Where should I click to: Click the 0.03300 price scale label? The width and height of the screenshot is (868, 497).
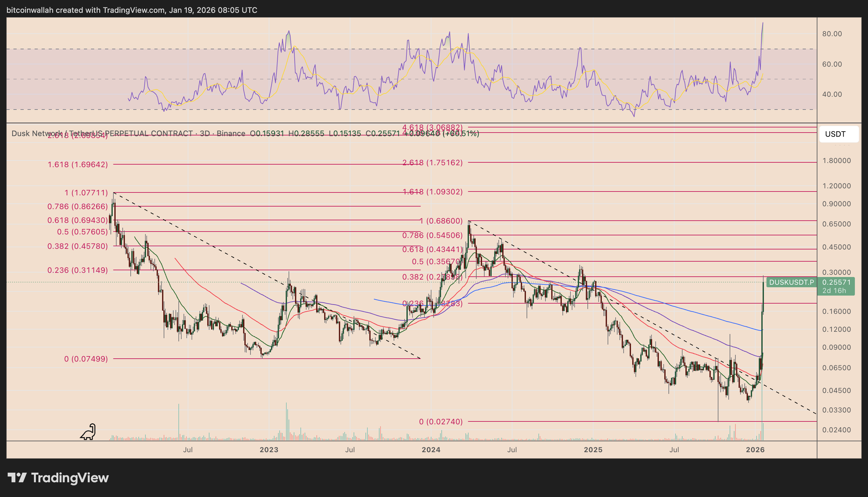pos(836,410)
